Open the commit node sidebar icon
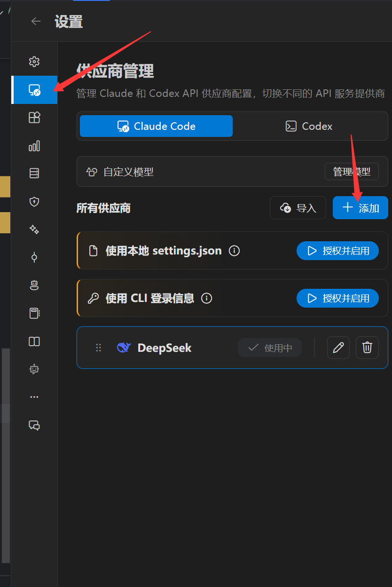The width and height of the screenshot is (392, 587). (x=34, y=257)
